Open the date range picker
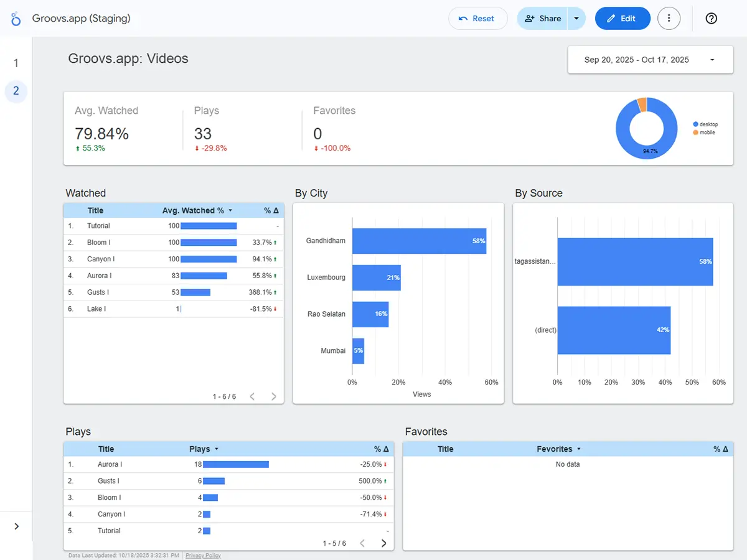This screenshot has width=747, height=560. click(x=650, y=60)
